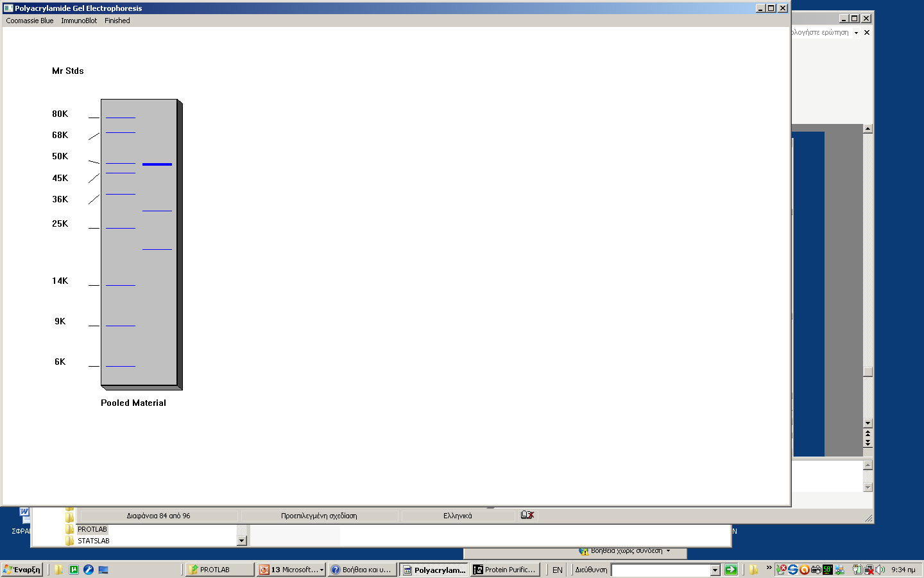Click the folder quick launch icon

pos(58,570)
